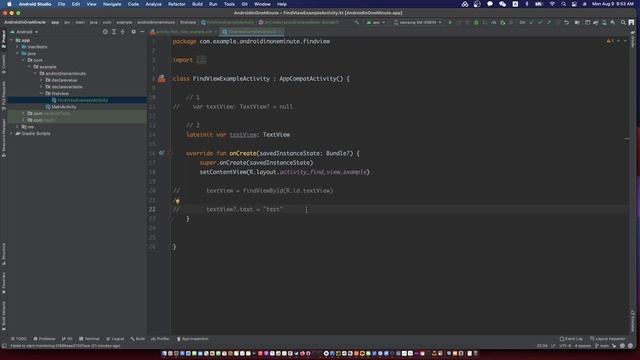Select the FindViewExampleActivity.kt editor tab

[252, 32]
